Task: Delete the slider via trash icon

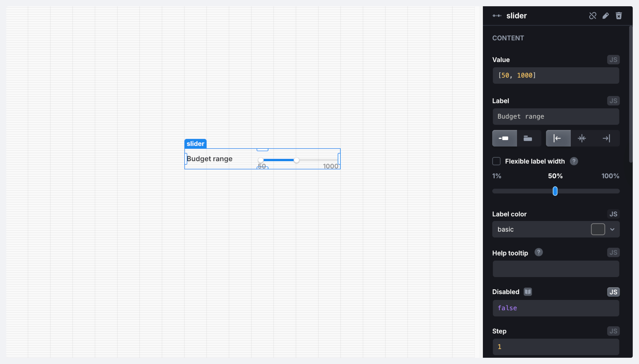Action: coord(619,16)
